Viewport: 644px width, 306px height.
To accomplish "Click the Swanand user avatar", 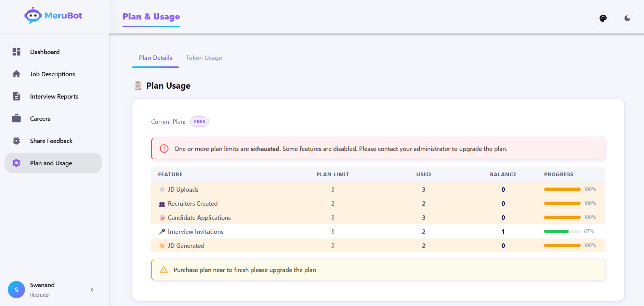I will click(16, 290).
